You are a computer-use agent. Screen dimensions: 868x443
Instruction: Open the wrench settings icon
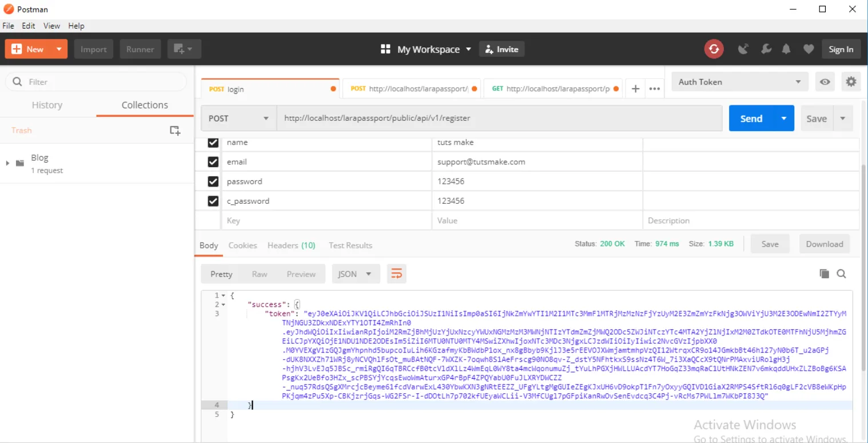coord(766,49)
